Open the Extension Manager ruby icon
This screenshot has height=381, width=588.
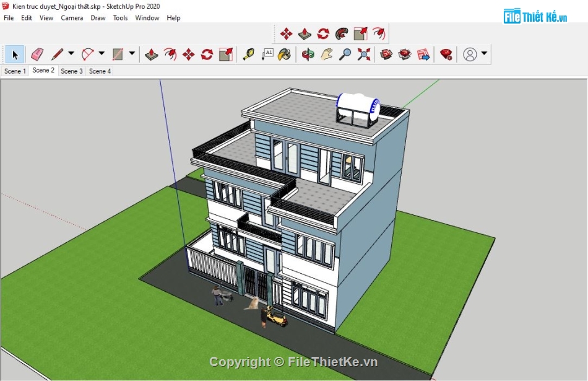pyautogui.click(x=446, y=55)
